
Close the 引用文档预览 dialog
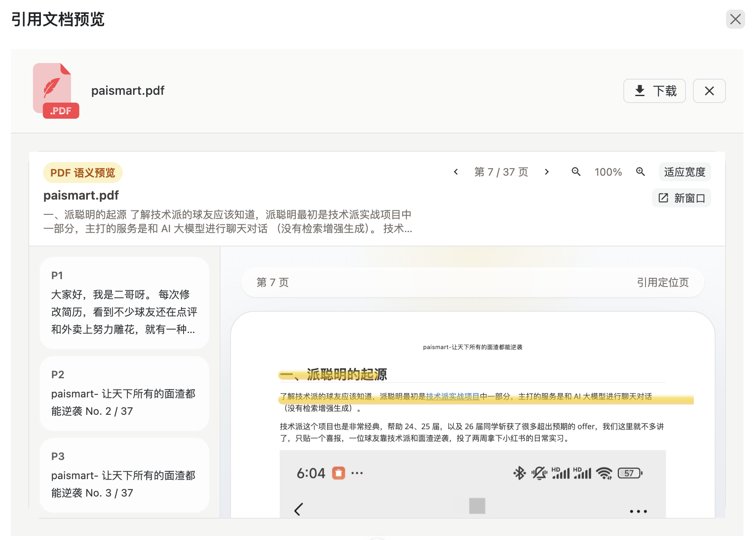point(735,19)
